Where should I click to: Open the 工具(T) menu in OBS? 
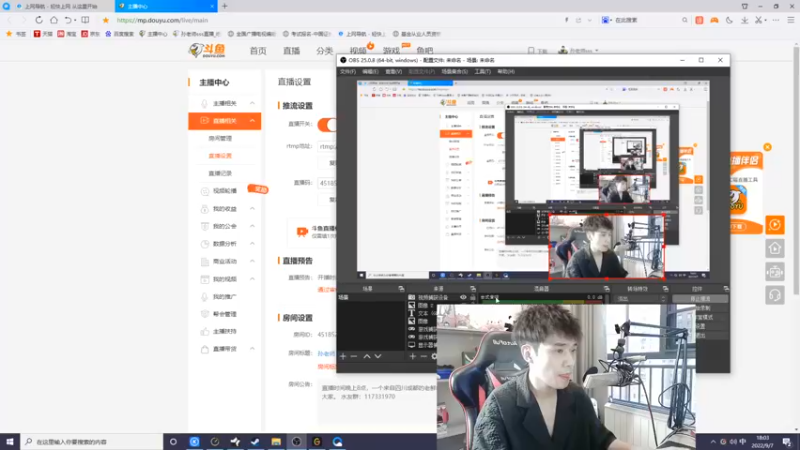[482, 71]
